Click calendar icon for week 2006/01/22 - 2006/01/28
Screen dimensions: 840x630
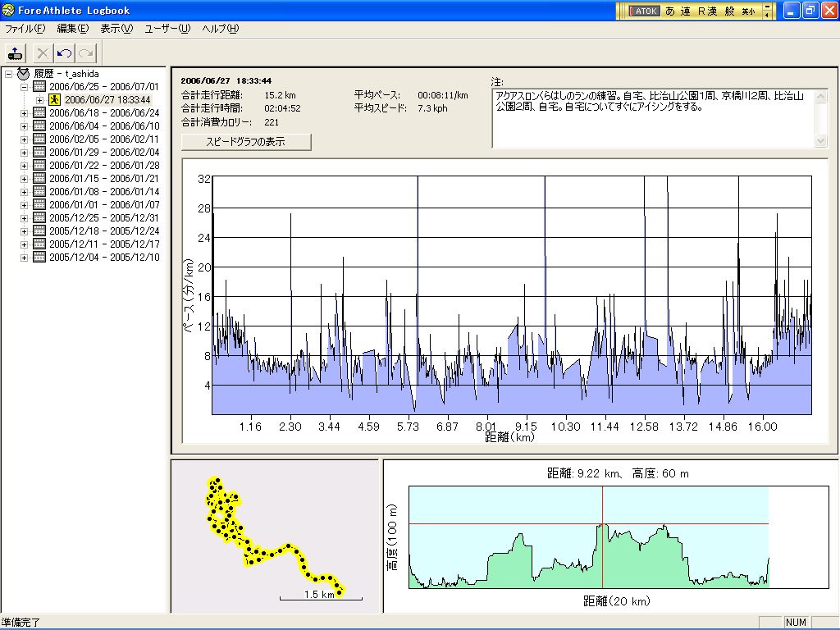(39, 165)
